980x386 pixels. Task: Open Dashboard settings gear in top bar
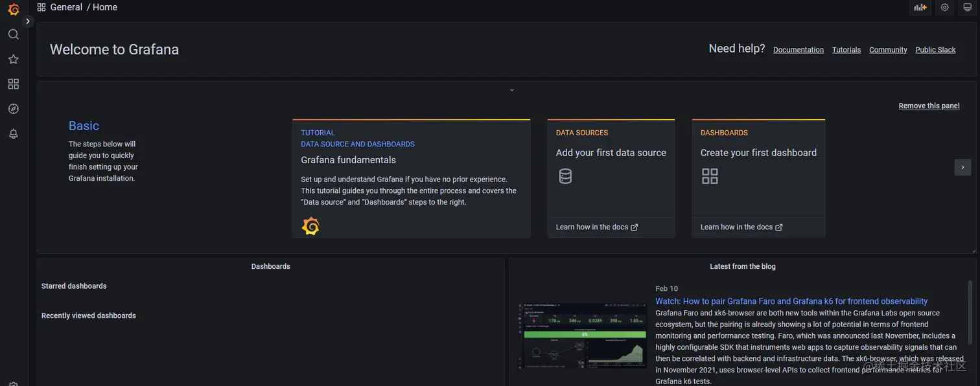pyautogui.click(x=945, y=7)
